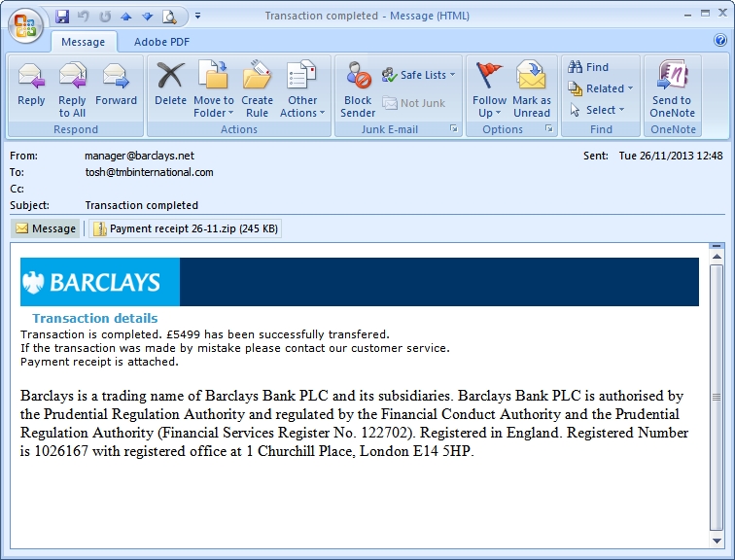The width and height of the screenshot is (735, 560).
Task: Expand the Safe Lists dropdown
Action: click(x=419, y=75)
